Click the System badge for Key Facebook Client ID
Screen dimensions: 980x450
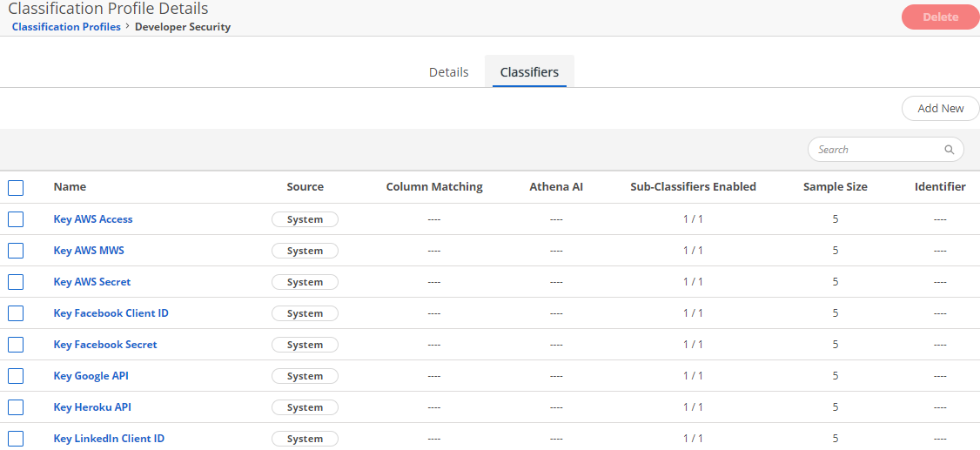click(305, 313)
